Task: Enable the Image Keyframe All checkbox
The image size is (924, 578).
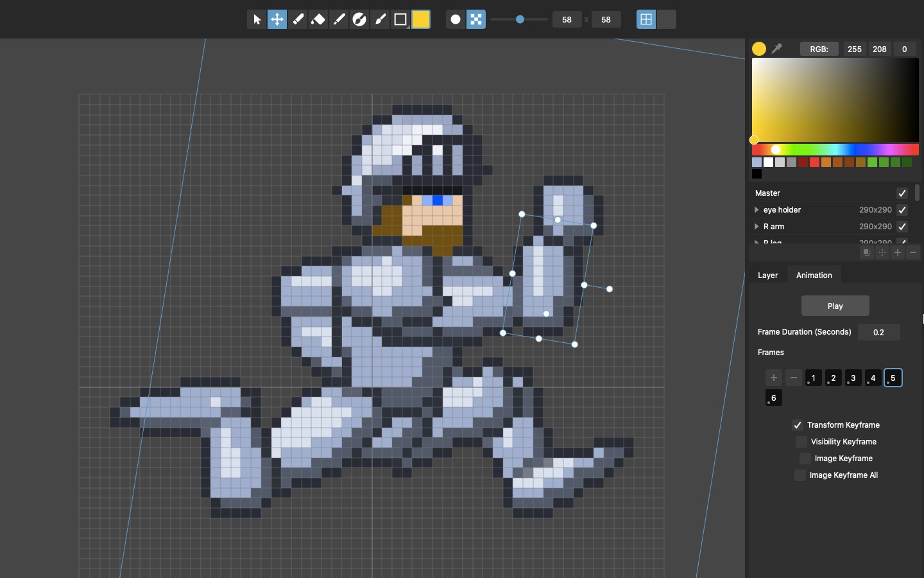Action: [x=800, y=475]
